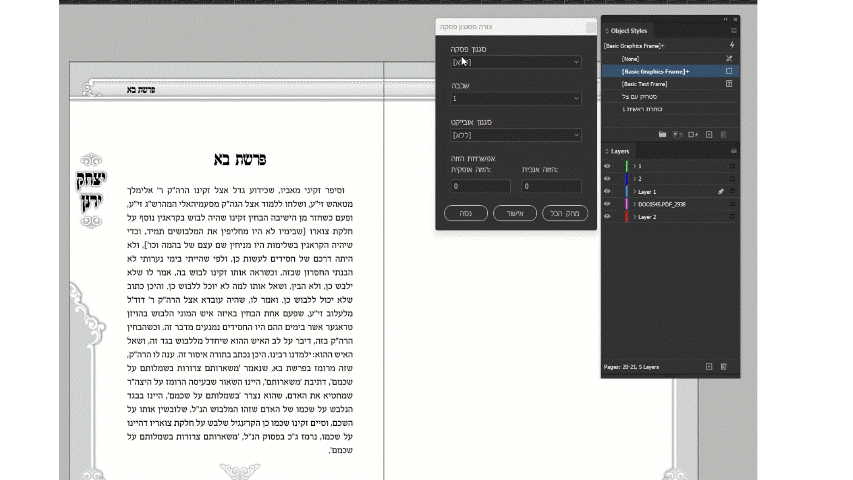Open the Object Styles panel menu
The height and width of the screenshot is (480, 853).
(733, 30)
